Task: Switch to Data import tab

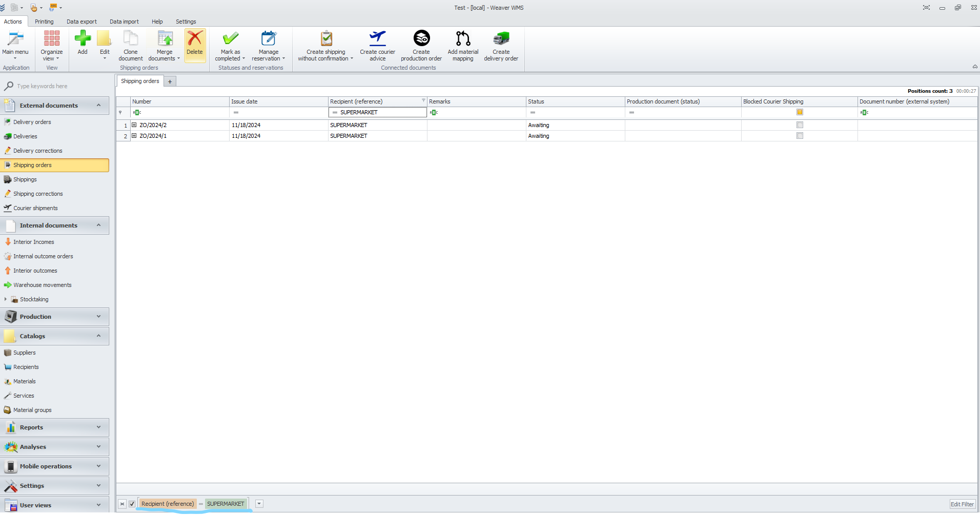Action: 124,22
